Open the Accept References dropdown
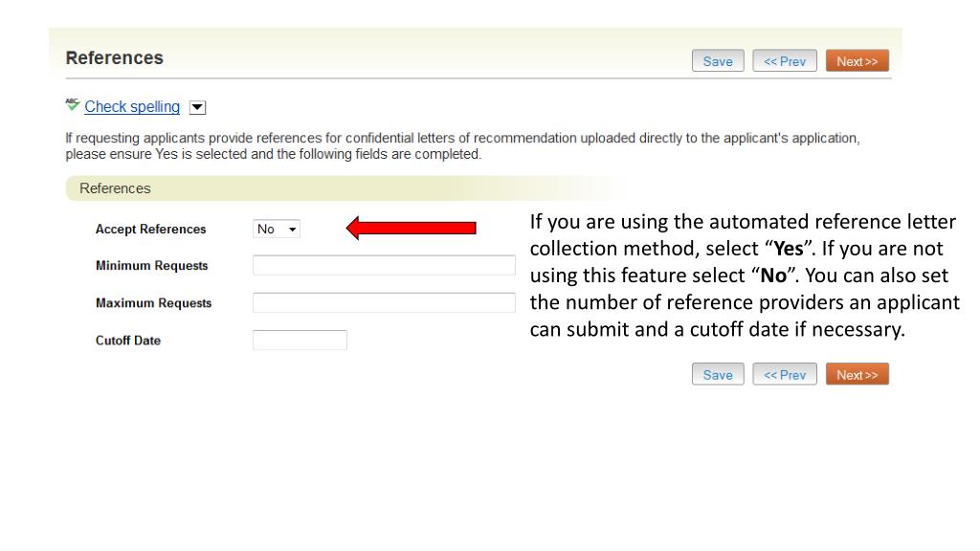The height and width of the screenshot is (551, 980). tap(277, 230)
